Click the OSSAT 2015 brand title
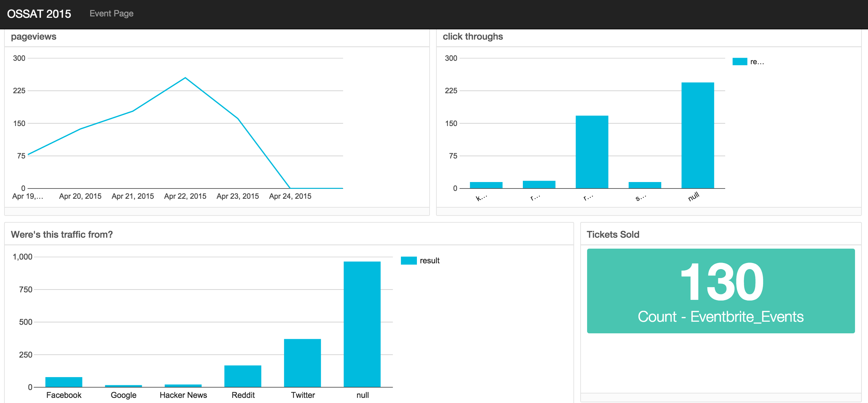868x403 pixels. [x=39, y=14]
